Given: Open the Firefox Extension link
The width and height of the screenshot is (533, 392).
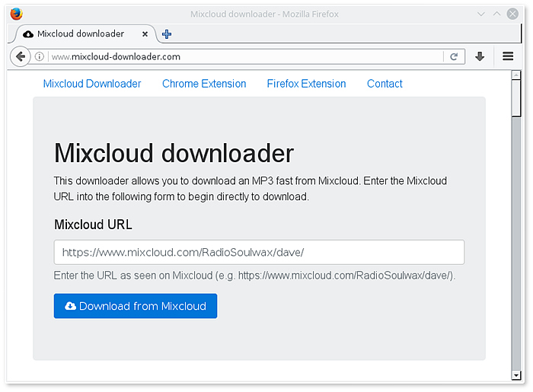Looking at the screenshot, I should (x=306, y=84).
